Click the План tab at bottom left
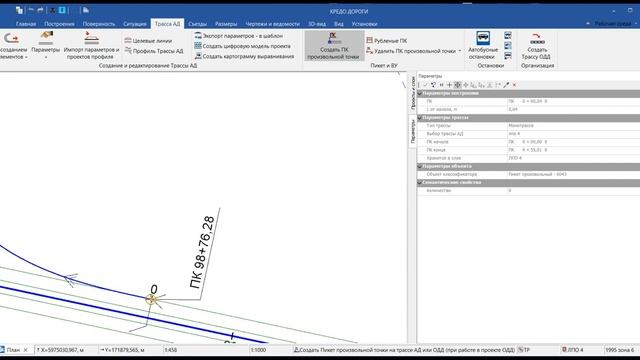640x360 pixels. [x=13, y=350]
